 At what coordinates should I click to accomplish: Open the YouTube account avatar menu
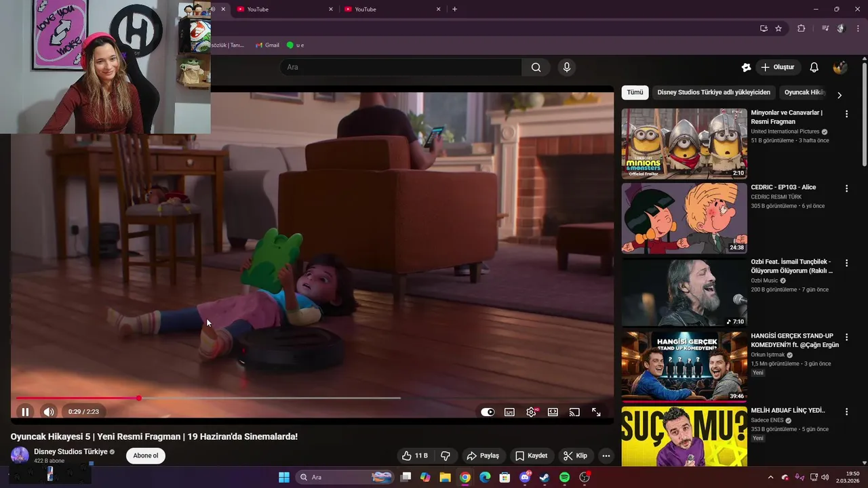coord(840,67)
